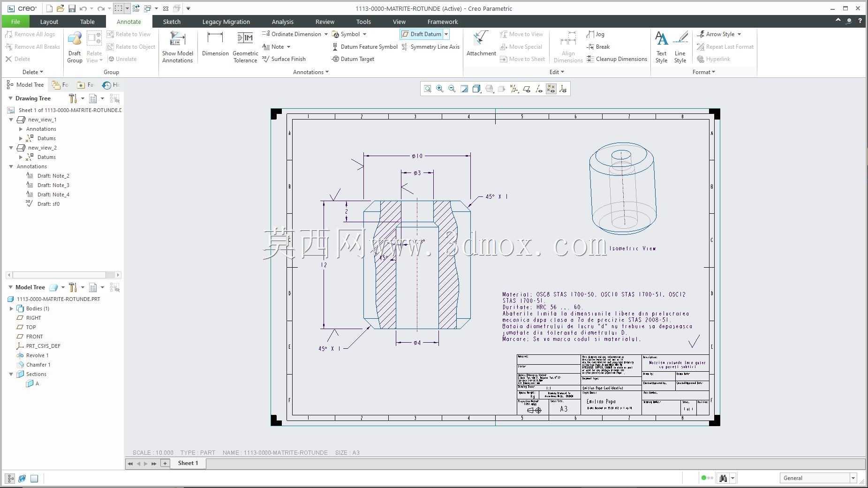Click Cleanup Dimensions tool
The width and height of the screenshot is (868, 488).
[x=617, y=59]
